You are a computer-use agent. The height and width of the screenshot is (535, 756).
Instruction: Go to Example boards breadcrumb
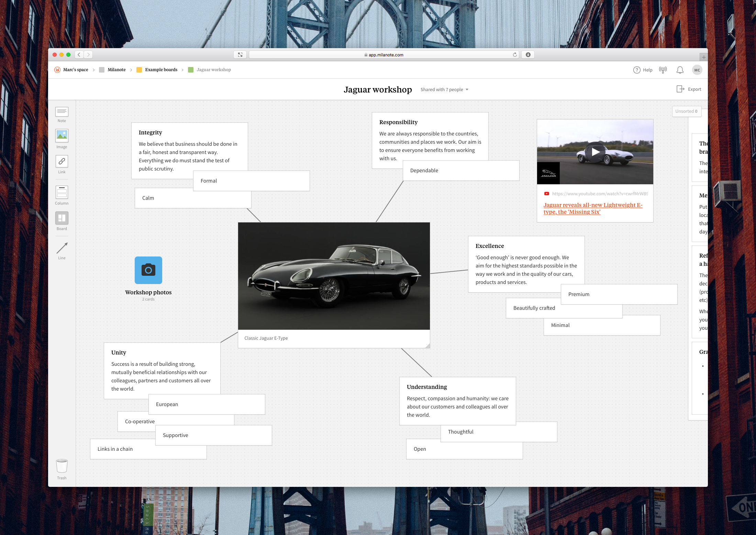[x=161, y=70]
